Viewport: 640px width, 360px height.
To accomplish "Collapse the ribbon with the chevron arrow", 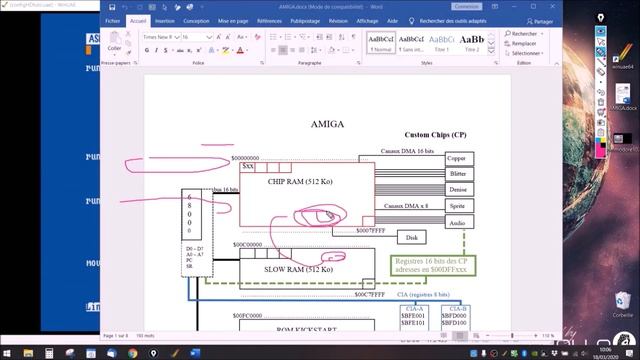I will [x=556, y=63].
